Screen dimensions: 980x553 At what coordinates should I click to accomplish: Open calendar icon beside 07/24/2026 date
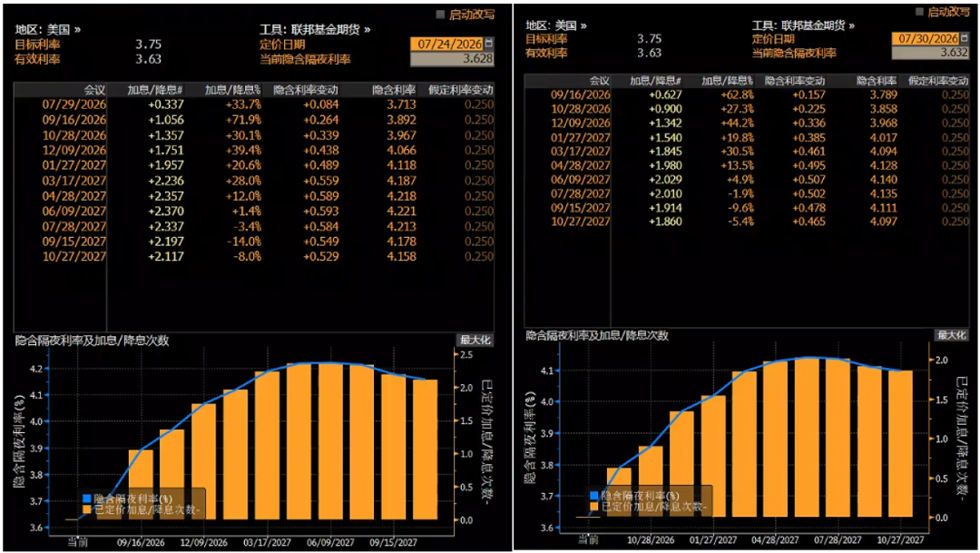point(489,44)
